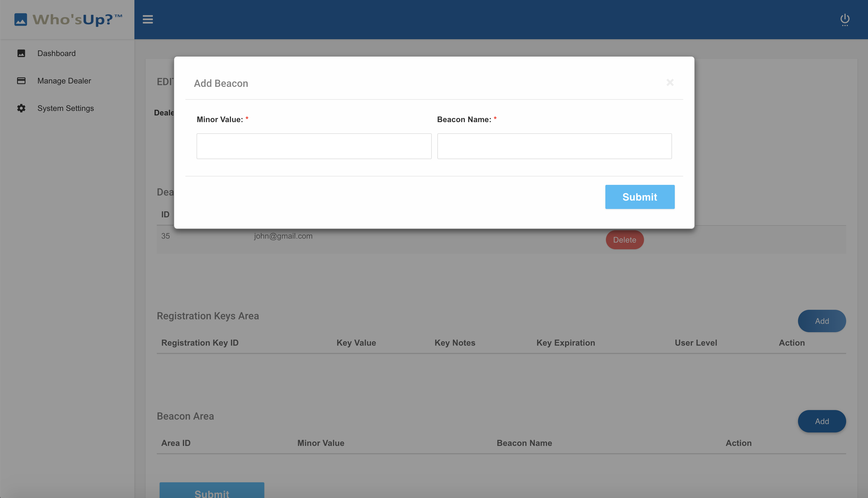Viewport: 868px width, 498px height.
Task: Close the Add Beacon dialog
Action: (670, 82)
